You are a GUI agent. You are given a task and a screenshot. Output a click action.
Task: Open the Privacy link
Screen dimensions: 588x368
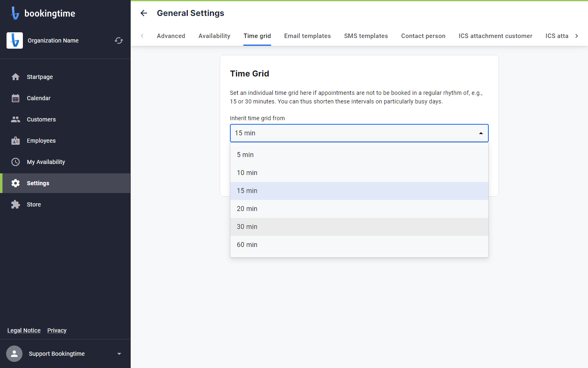[57, 330]
